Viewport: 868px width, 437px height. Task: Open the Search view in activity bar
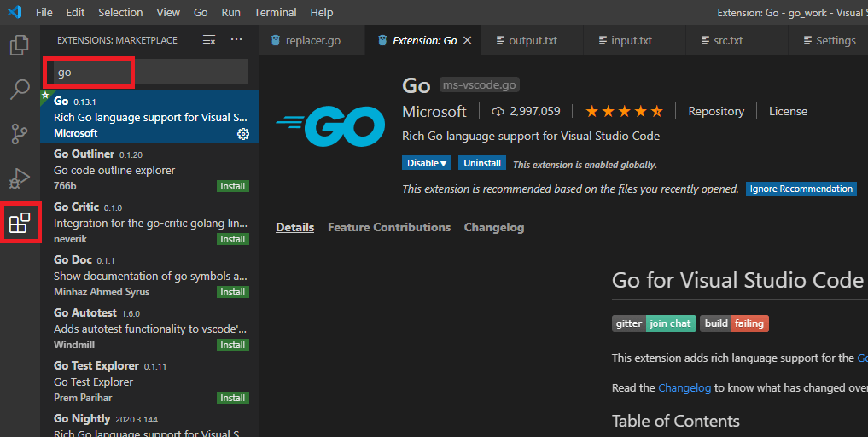coord(20,89)
